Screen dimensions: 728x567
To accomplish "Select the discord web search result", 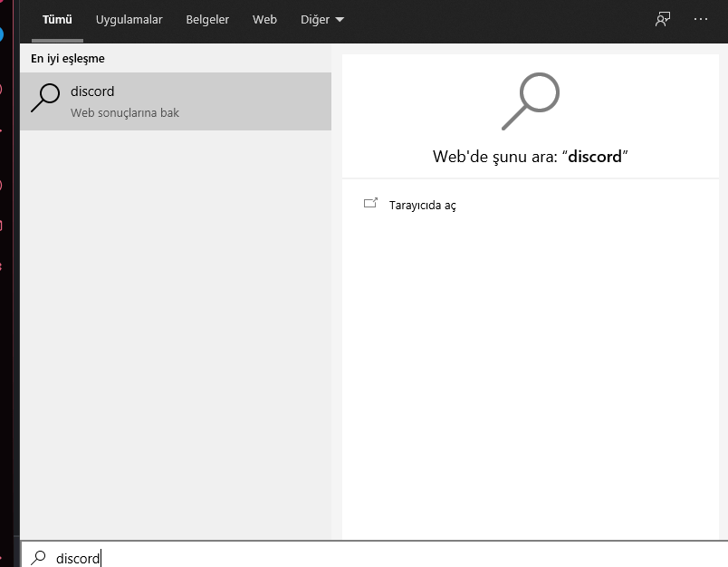I will click(176, 101).
